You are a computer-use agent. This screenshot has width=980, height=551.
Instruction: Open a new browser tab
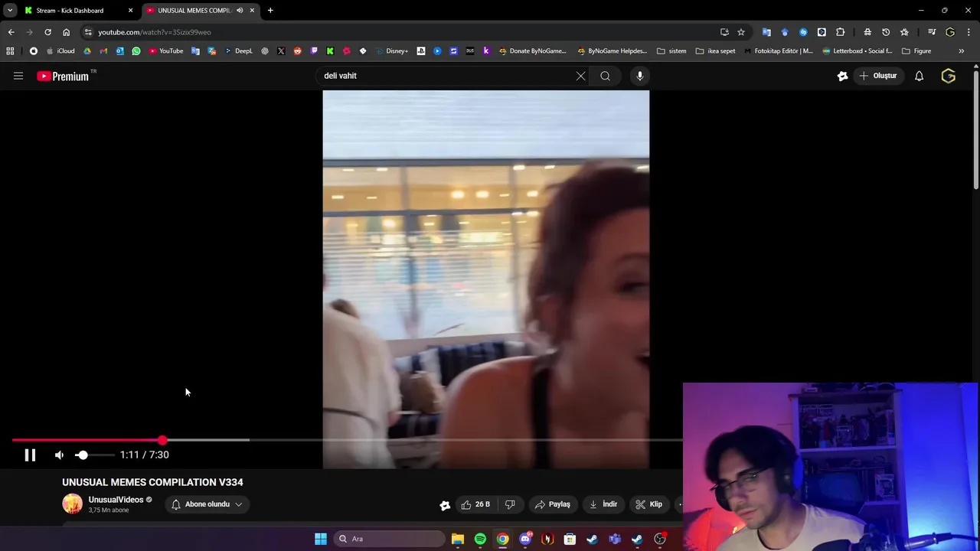coord(270,11)
